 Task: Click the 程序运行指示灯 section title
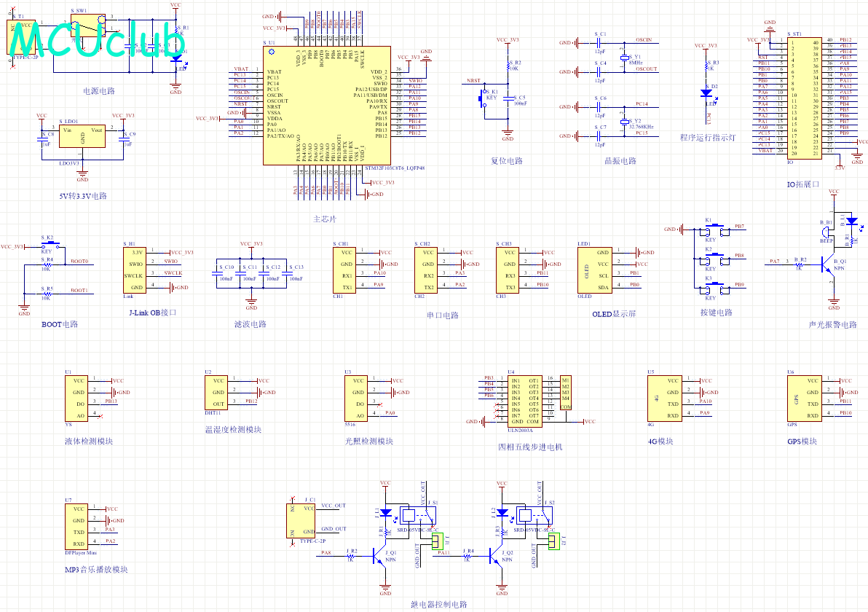pyautogui.click(x=708, y=138)
